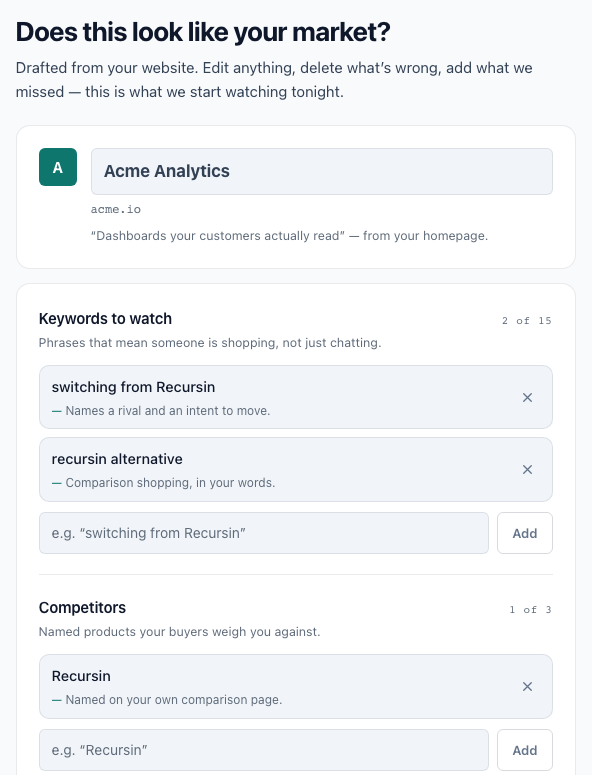Add button next to competitor input
The image size is (592, 775).
tap(525, 750)
